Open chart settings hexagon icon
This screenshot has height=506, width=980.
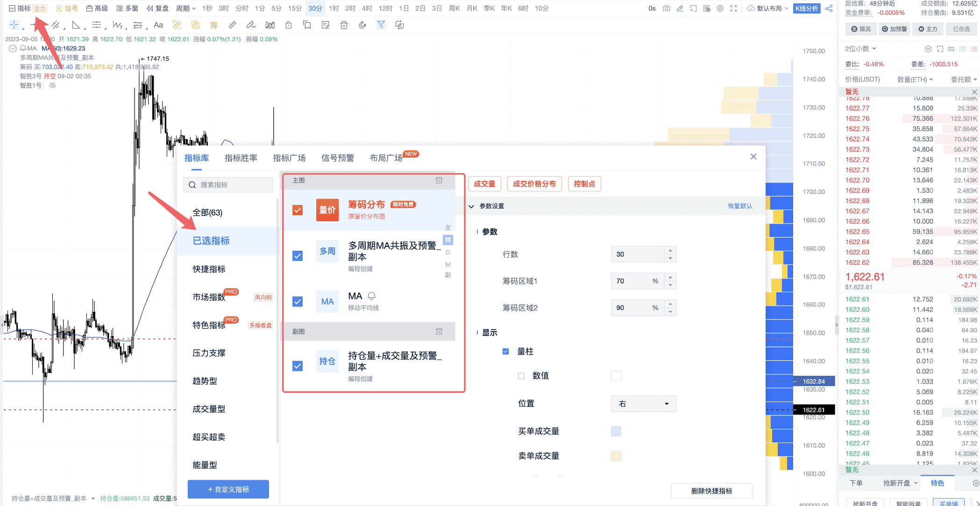pos(720,8)
